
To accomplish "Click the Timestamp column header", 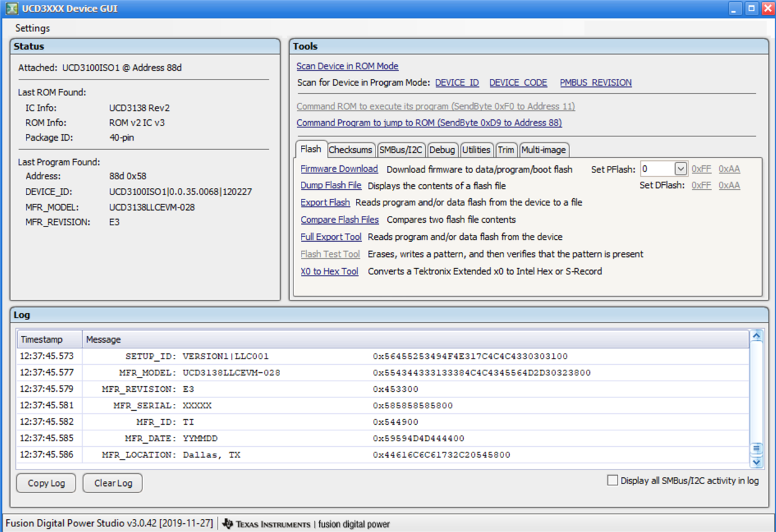I will tap(49, 340).
